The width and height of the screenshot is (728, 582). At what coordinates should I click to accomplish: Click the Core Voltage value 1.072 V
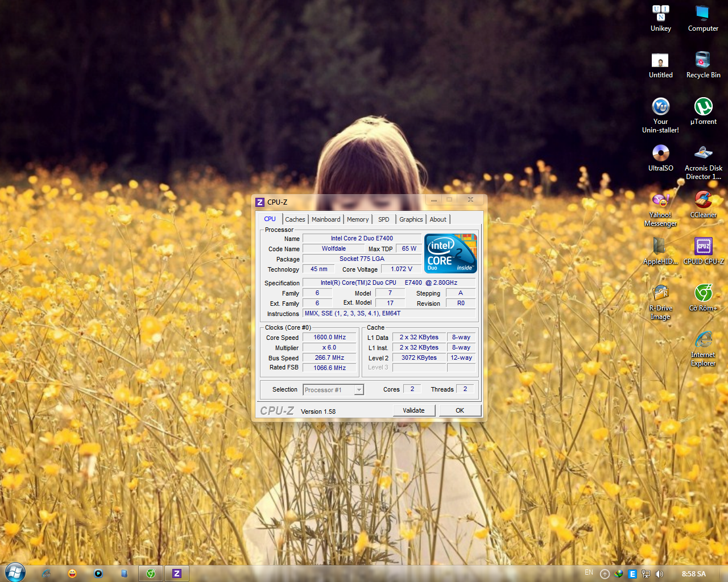click(x=402, y=269)
